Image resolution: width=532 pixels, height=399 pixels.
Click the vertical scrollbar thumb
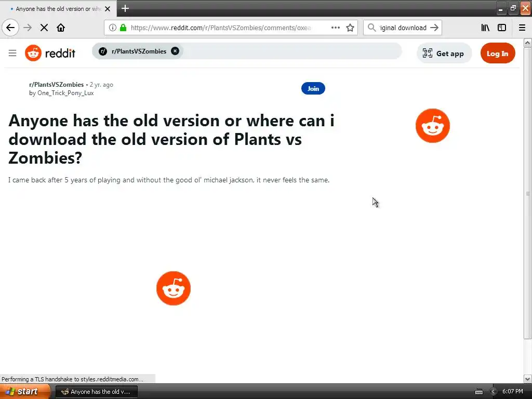527,193
